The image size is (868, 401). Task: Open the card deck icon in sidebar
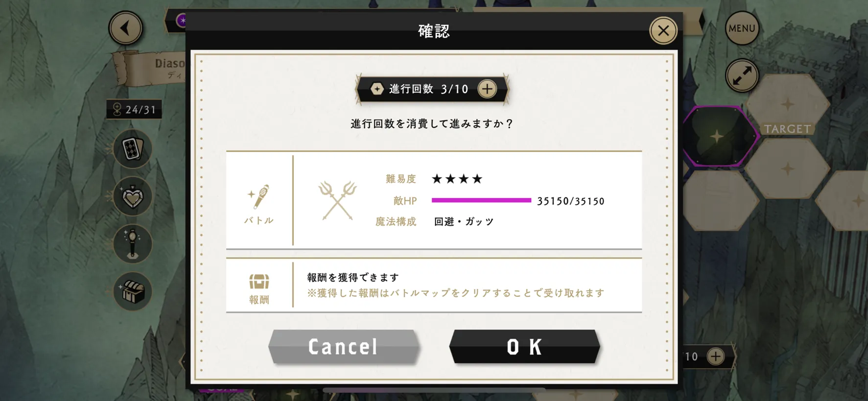coord(132,149)
